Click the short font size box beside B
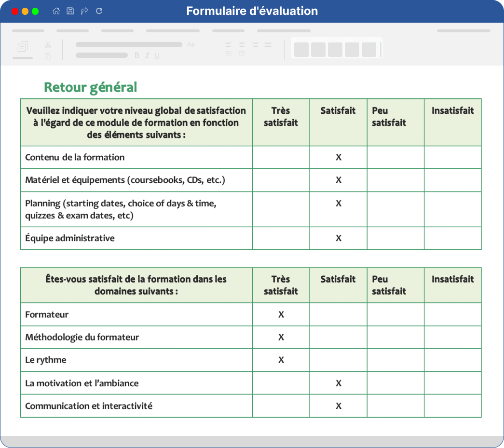The width and height of the screenshot is (504, 448). pyautogui.click(x=102, y=55)
